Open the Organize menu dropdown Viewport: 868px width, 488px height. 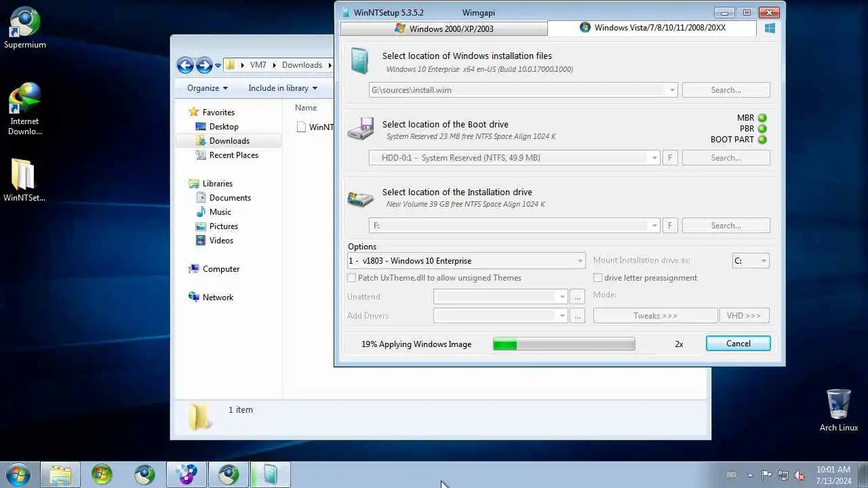[x=208, y=88]
